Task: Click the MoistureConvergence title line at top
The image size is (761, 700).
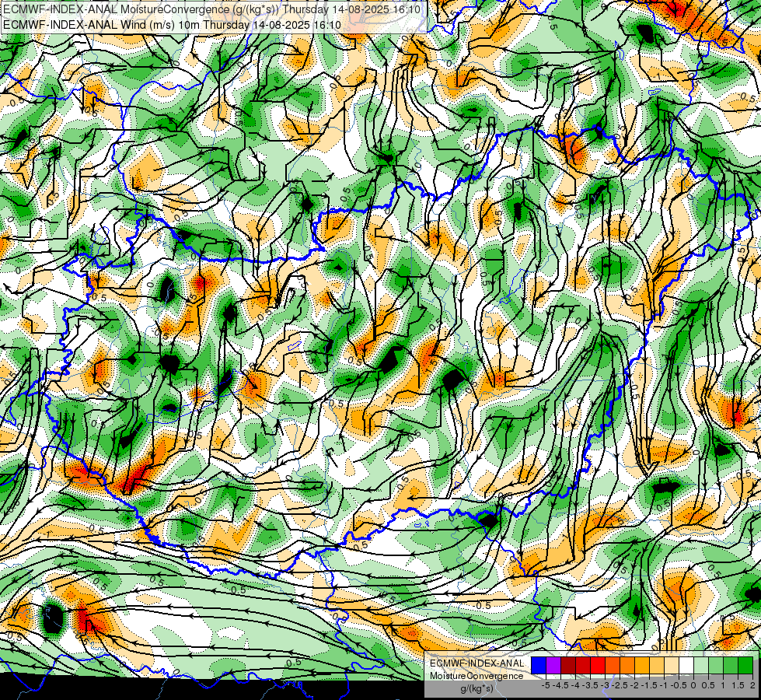Action: click(211, 9)
